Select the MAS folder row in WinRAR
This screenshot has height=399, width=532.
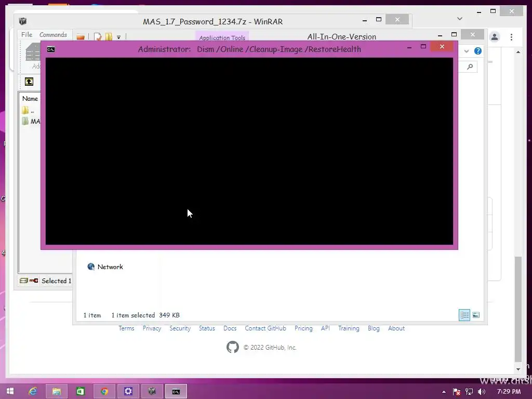[31, 121]
